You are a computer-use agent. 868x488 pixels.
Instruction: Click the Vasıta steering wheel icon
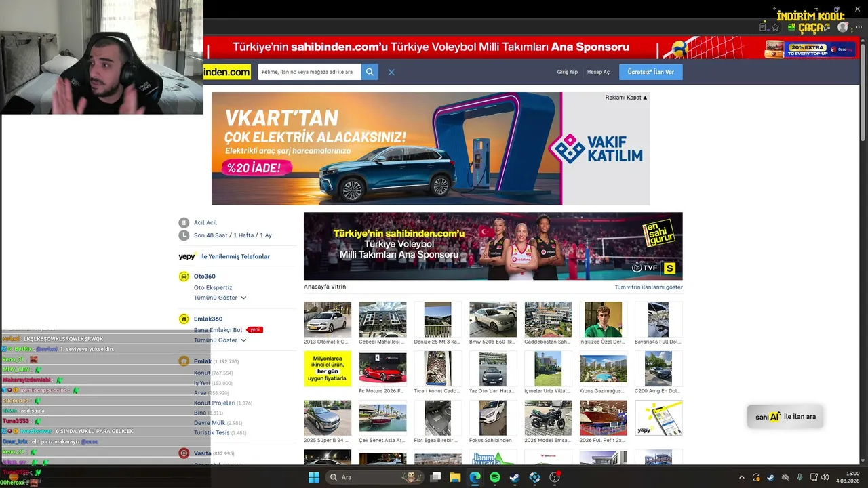[x=184, y=453]
